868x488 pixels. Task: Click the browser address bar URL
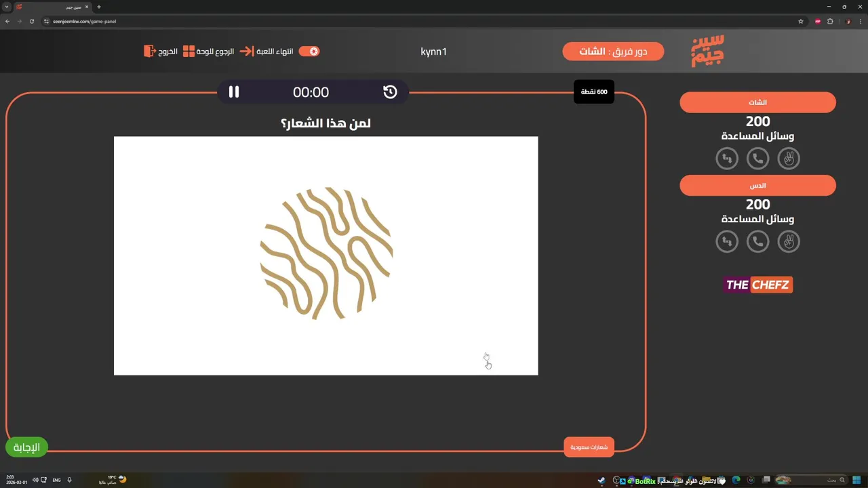(85, 21)
